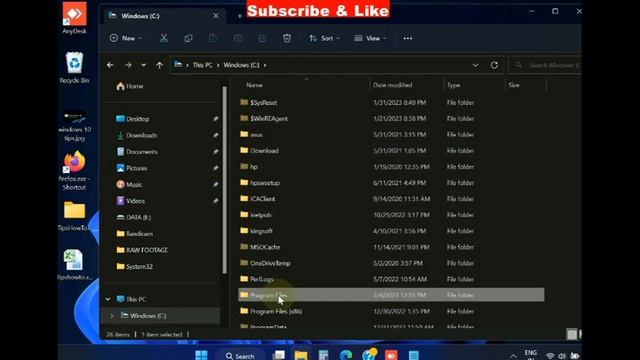
Task: Open the Calculator icon in the taskbar
Action: tap(323, 355)
